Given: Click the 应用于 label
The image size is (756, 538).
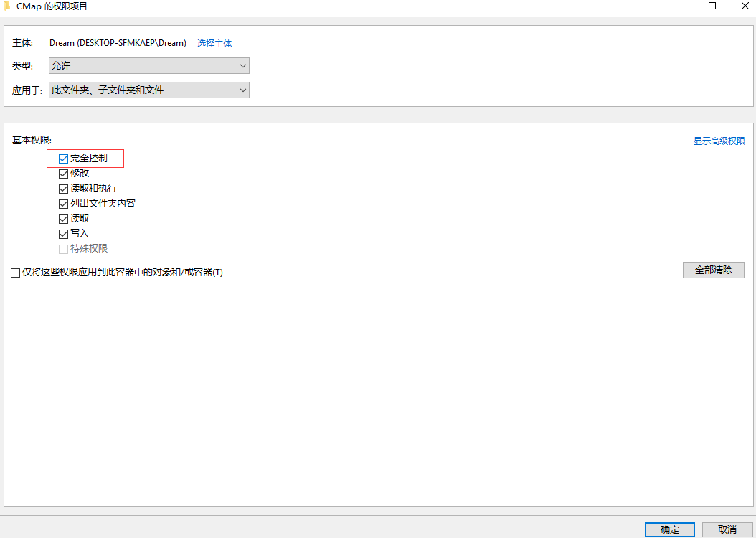Looking at the screenshot, I should (27, 90).
